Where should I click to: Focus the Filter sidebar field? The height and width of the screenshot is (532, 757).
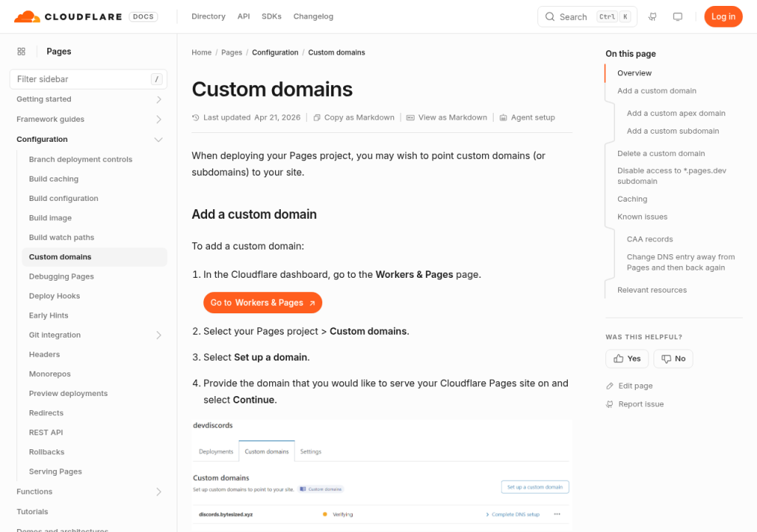89,79
